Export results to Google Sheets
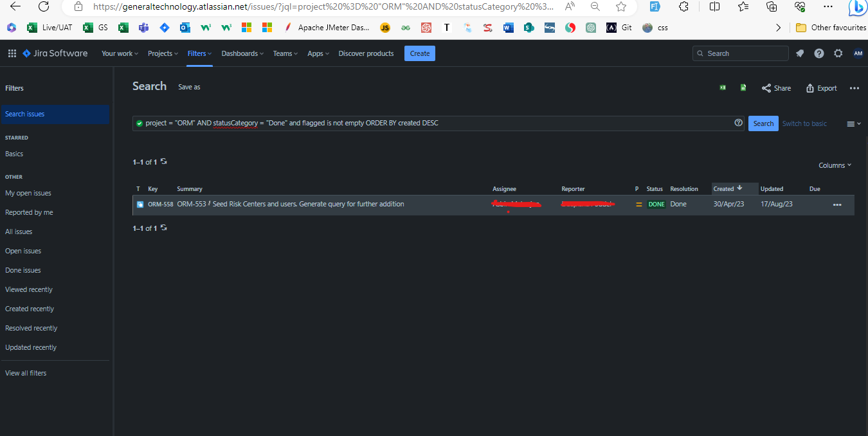The height and width of the screenshot is (436, 868). 743,87
